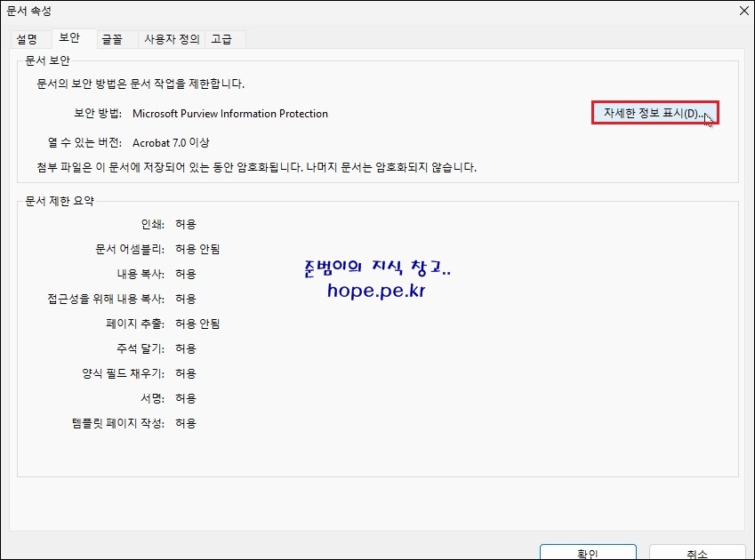
Task: Click the 페이지 추출 label
Action: pyautogui.click(x=135, y=324)
